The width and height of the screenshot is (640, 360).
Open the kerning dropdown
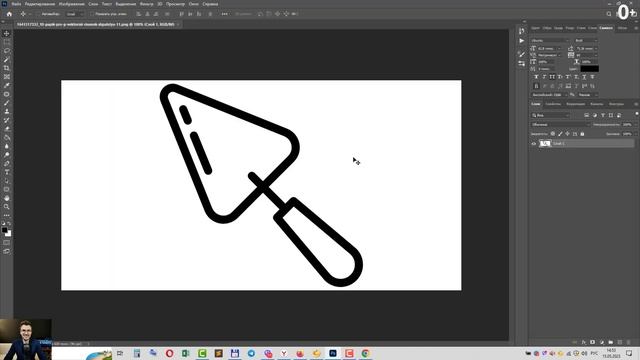(x=550, y=55)
